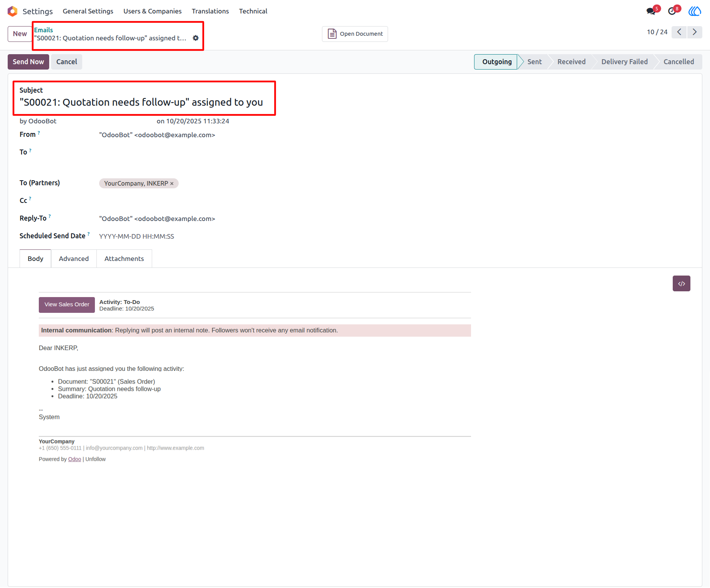Switch to the Body tab
The width and height of the screenshot is (710, 588).
35,259
